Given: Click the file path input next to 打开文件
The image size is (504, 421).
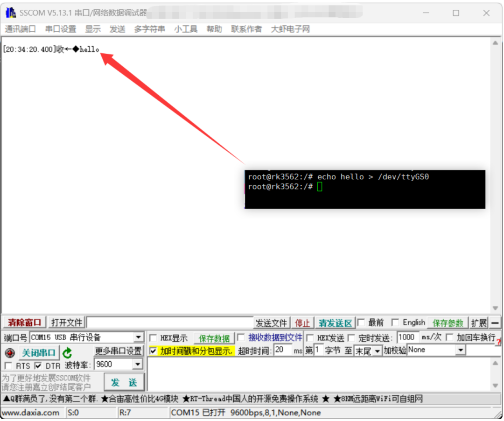Looking at the screenshot, I should click(170, 323).
